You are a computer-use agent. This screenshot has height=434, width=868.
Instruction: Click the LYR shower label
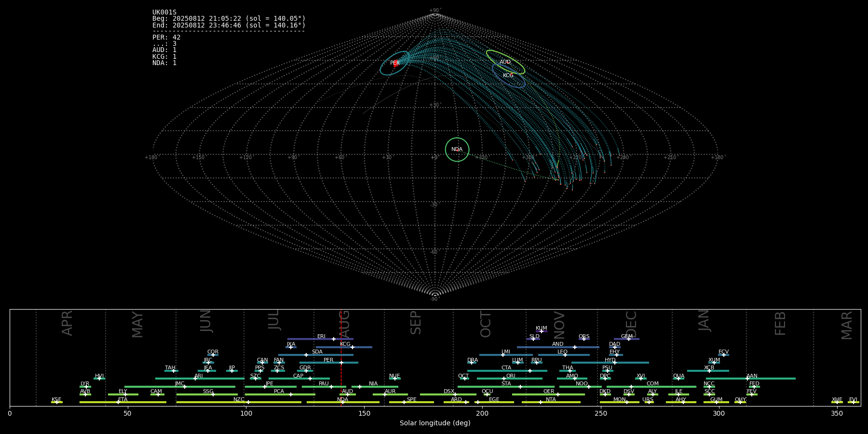tap(85, 384)
